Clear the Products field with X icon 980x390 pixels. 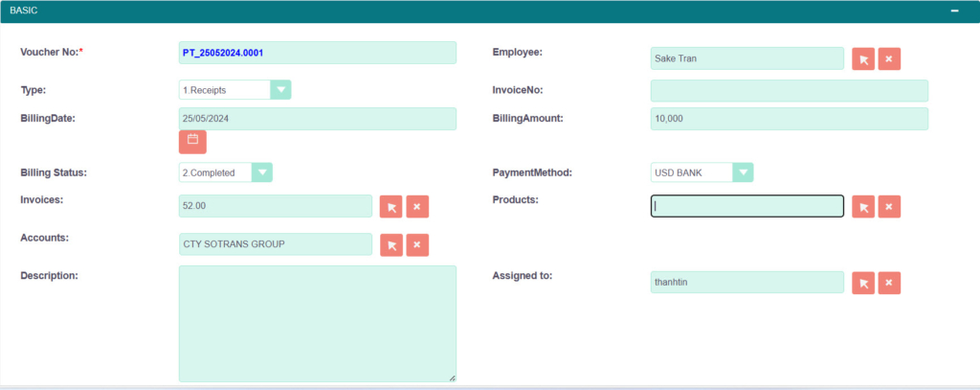click(889, 206)
